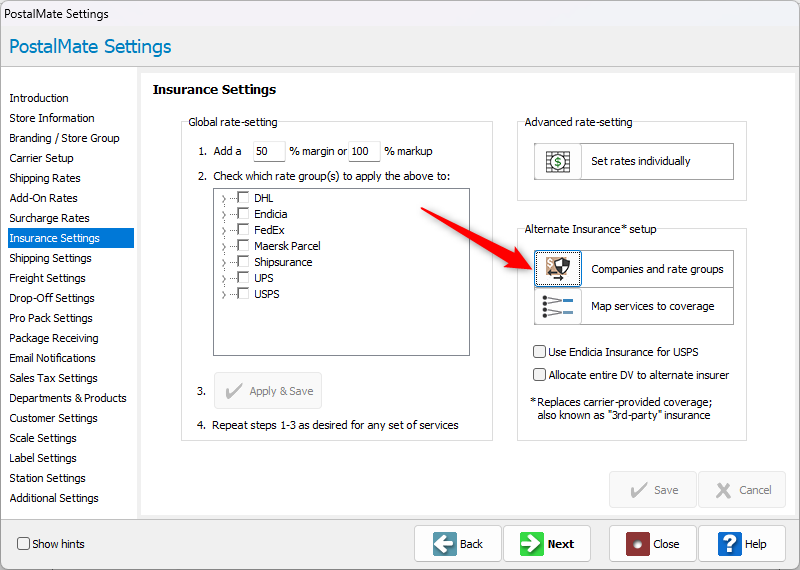Click the Back arrow icon
The height and width of the screenshot is (570, 800).
tap(445, 544)
